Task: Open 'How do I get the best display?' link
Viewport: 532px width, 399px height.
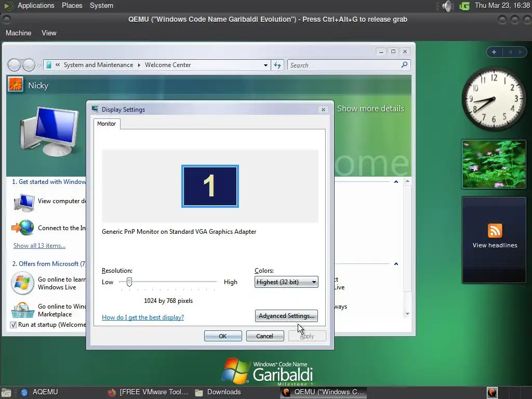Action: 143,317
